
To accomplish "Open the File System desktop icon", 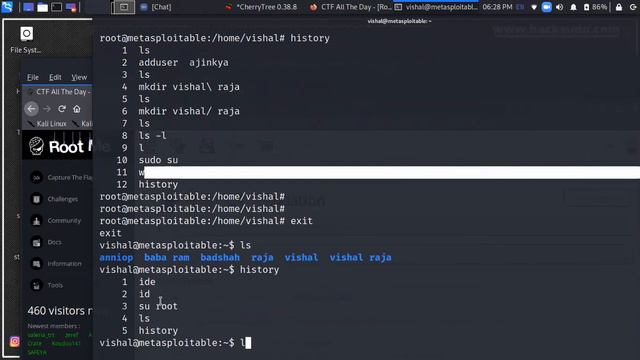I will click(26, 40).
